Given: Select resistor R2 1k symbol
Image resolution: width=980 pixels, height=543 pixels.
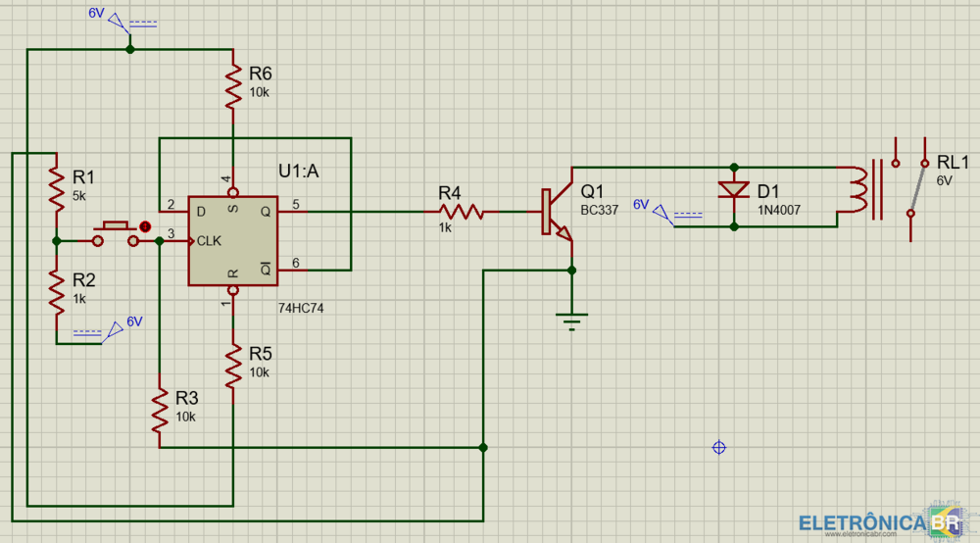Looking at the screenshot, I should (56, 287).
